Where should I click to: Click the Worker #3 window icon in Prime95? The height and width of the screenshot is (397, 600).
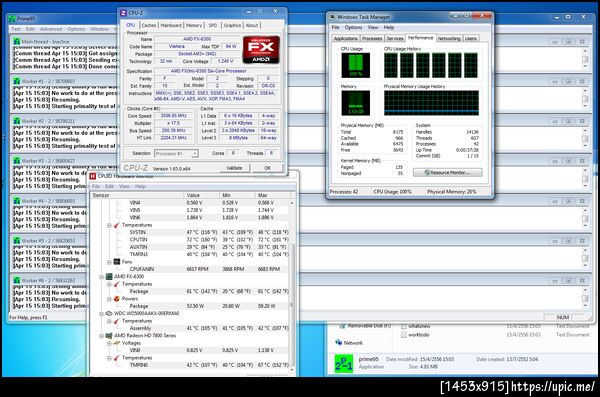coord(16,161)
